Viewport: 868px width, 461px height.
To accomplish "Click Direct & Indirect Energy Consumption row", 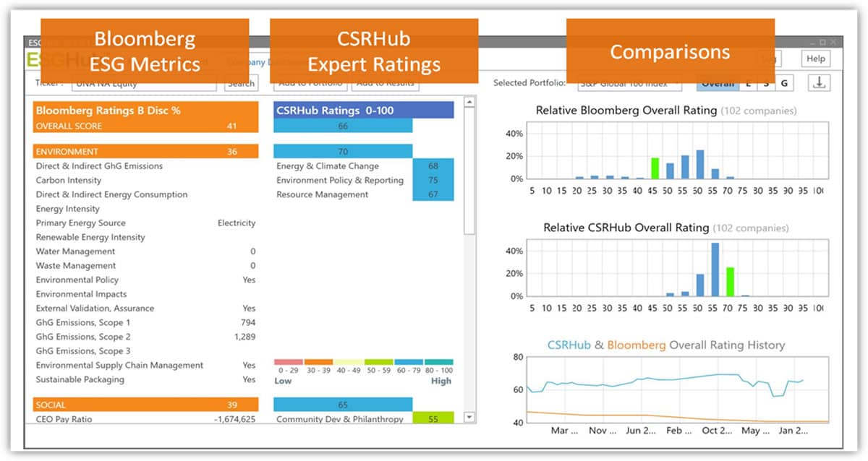I will click(x=145, y=194).
